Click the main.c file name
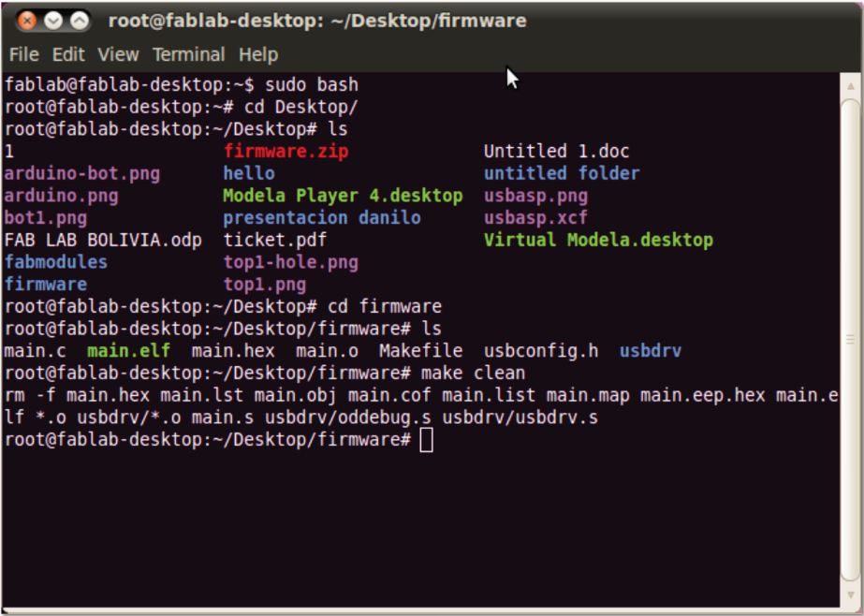Viewport: 864px width, 616px height. coord(36,351)
